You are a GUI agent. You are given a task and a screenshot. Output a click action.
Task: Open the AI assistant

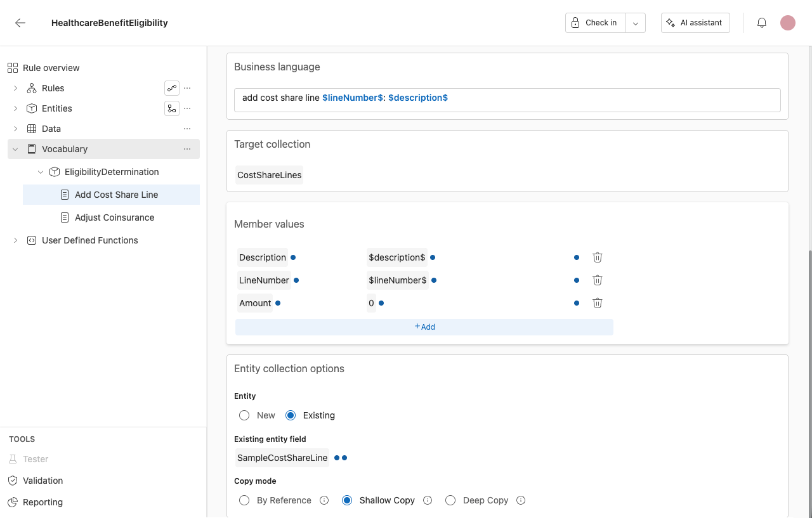pyautogui.click(x=695, y=23)
